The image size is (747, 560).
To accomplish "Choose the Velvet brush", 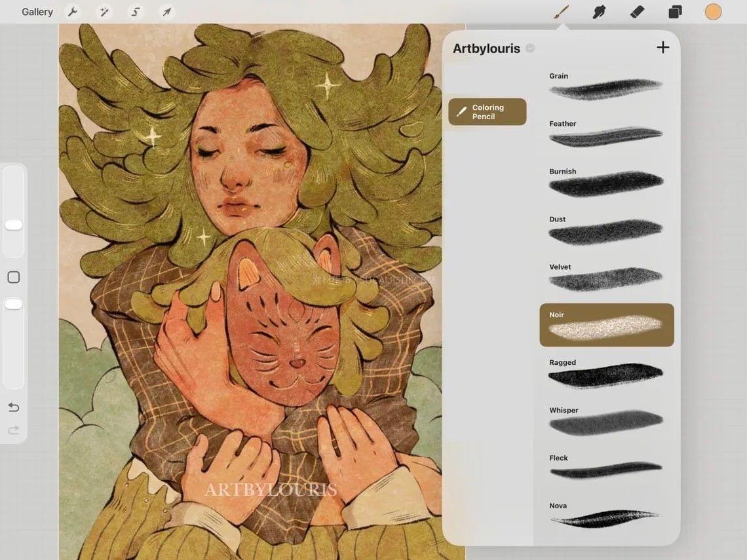I will coord(607,276).
